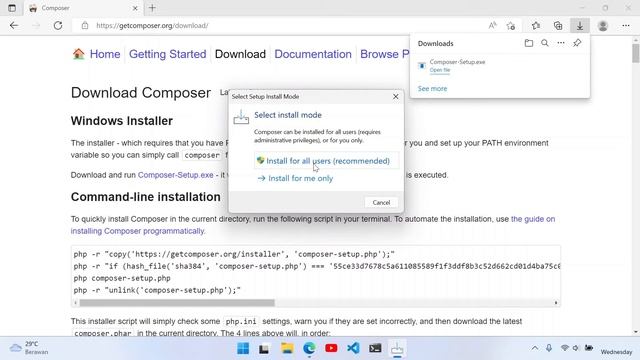This screenshot has width=640, height=360.
Task: Open Microsoft Edge from taskbar
Action: (x=309, y=349)
